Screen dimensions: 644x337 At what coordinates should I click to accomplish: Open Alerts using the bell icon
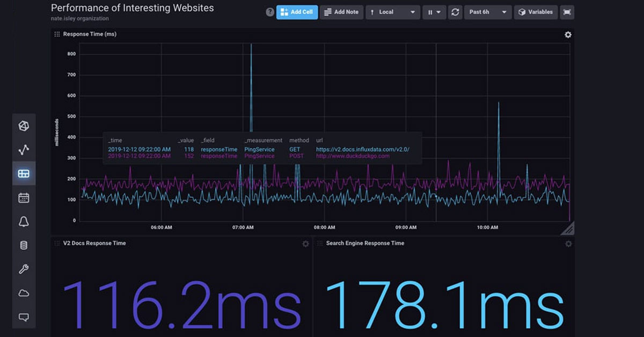[x=24, y=222]
